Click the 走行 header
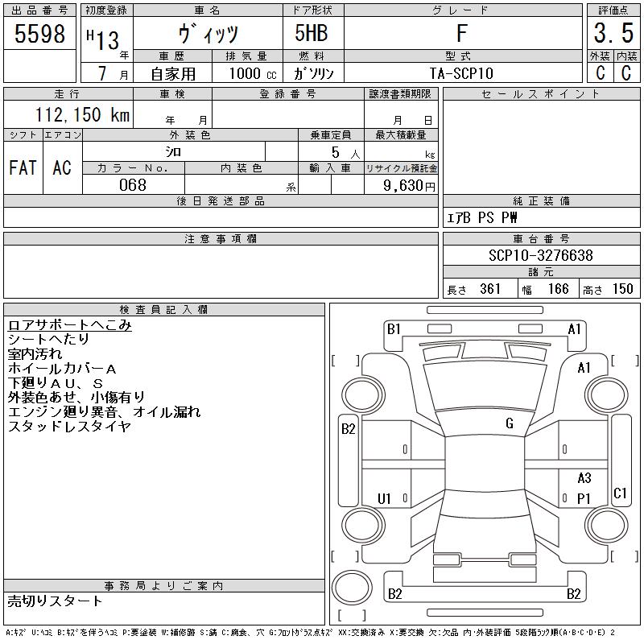This screenshot has width=644, height=644. (x=67, y=94)
